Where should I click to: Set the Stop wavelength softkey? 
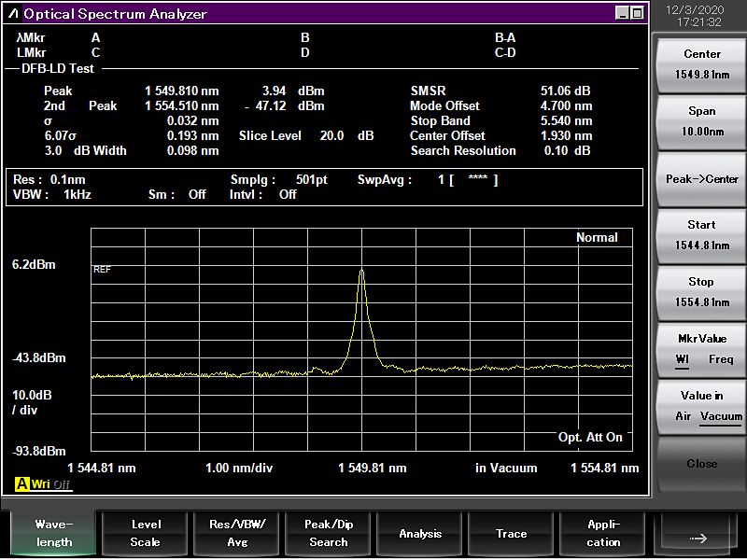click(x=701, y=292)
